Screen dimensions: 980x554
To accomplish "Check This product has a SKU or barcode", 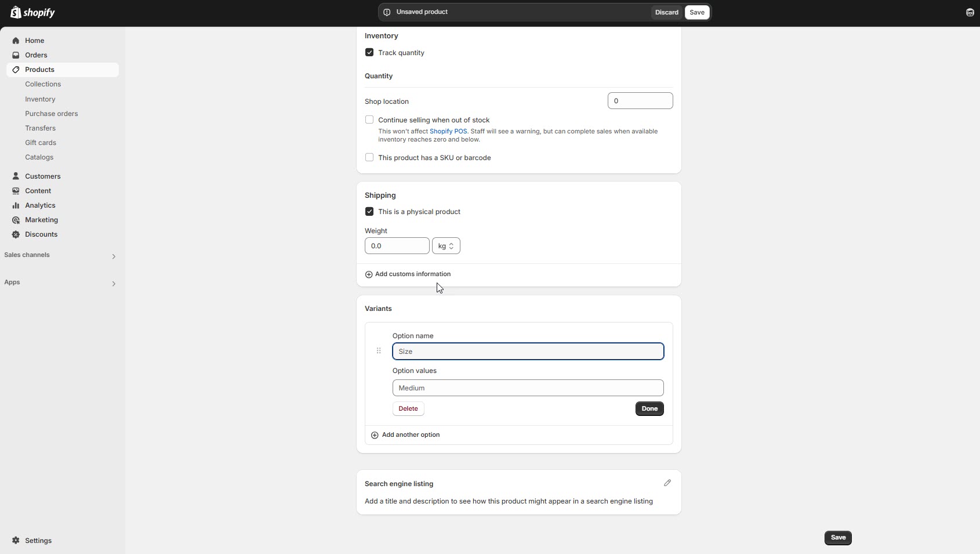I will pos(369,158).
